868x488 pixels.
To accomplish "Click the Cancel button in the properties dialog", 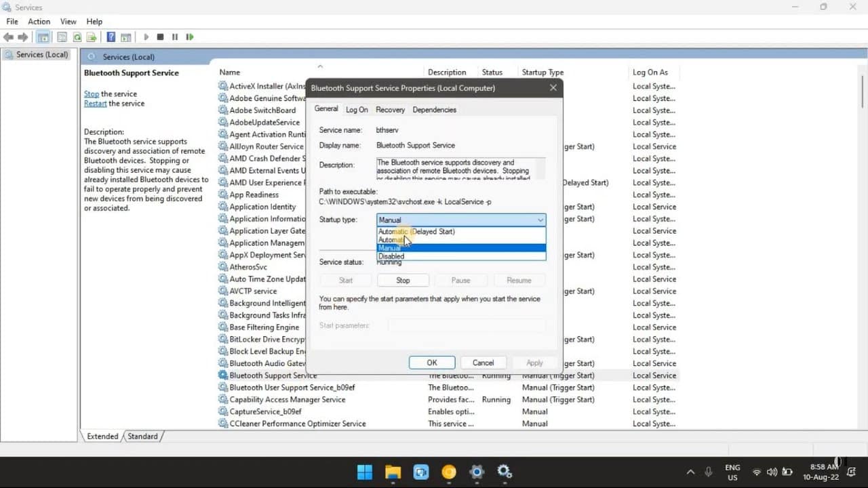I will click(x=483, y=362).
